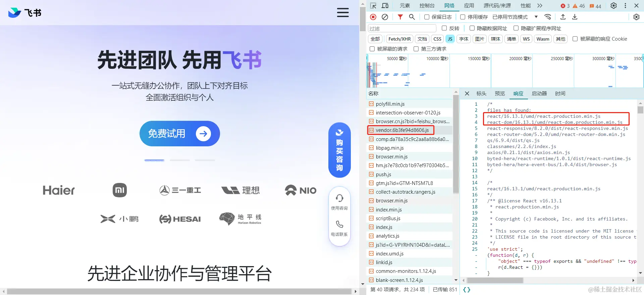Select libpag.min.js request row
This screenshot has width=644, height=295.
tap(410, 148)
